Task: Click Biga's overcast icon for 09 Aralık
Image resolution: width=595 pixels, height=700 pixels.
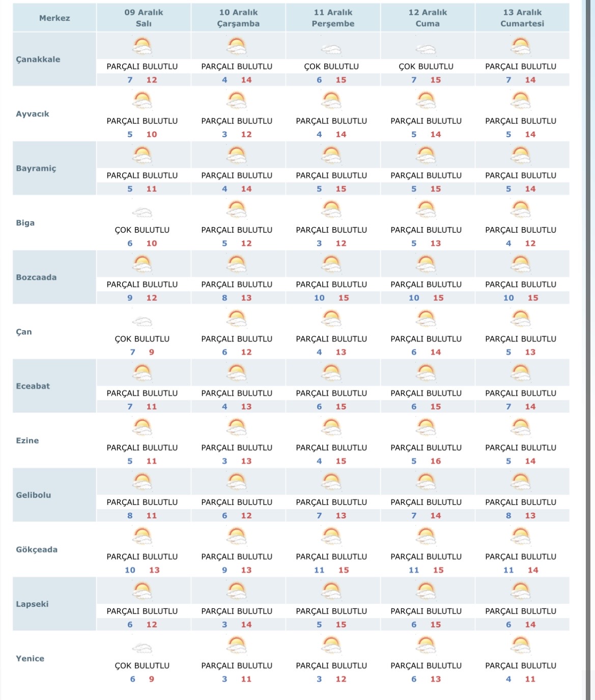Action: [x=142, y=213]
